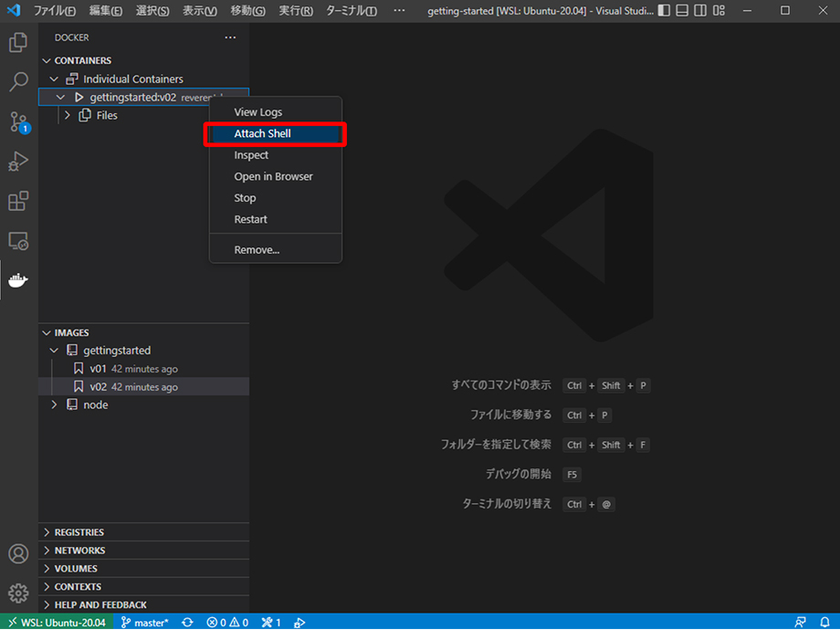Open errors and warnings counter
The height and width of the screenshot is (630, 840).
pyautogui.click(x=227, y=623)
